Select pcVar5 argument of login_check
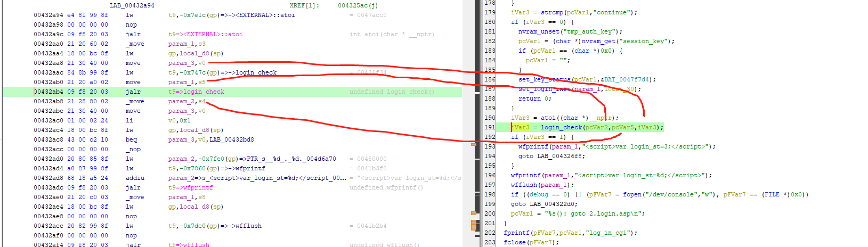The width and height of the screenshot is (868, 247). click(x=623, y=127)
